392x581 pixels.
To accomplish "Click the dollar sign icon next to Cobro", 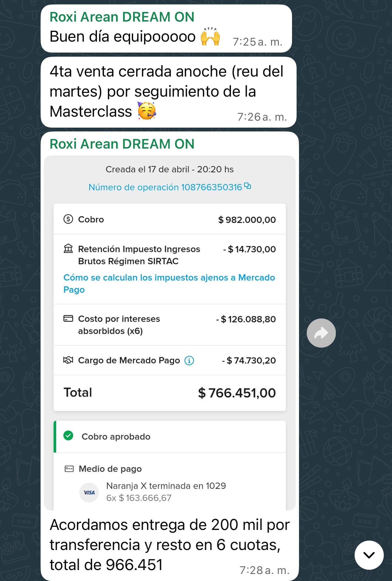I will [x=68, y=219].
